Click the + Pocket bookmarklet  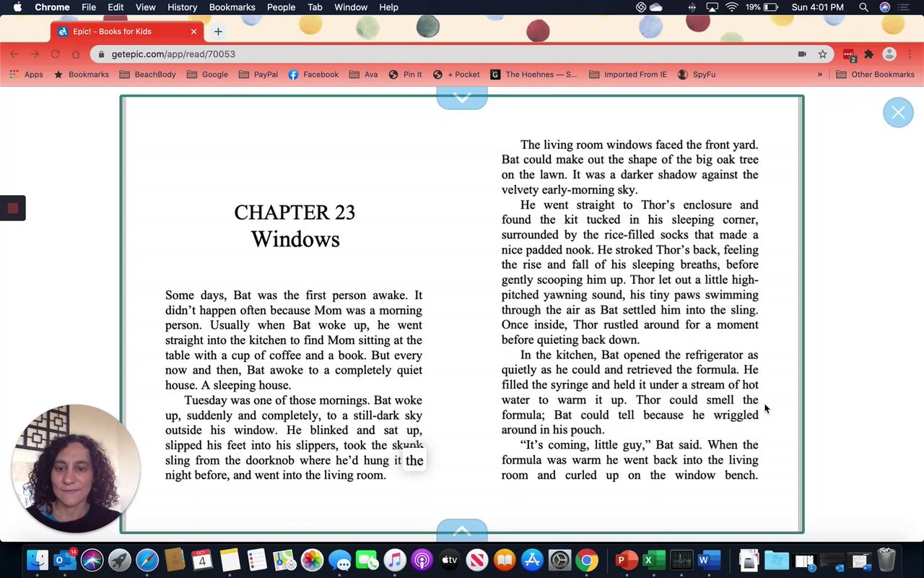[456, 74]
